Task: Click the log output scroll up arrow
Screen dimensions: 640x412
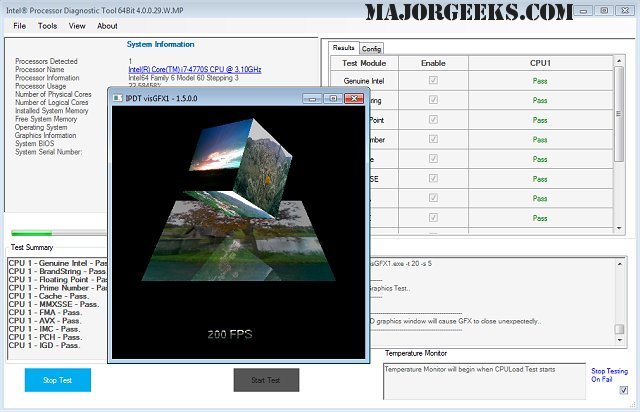Action: (620, 264)
